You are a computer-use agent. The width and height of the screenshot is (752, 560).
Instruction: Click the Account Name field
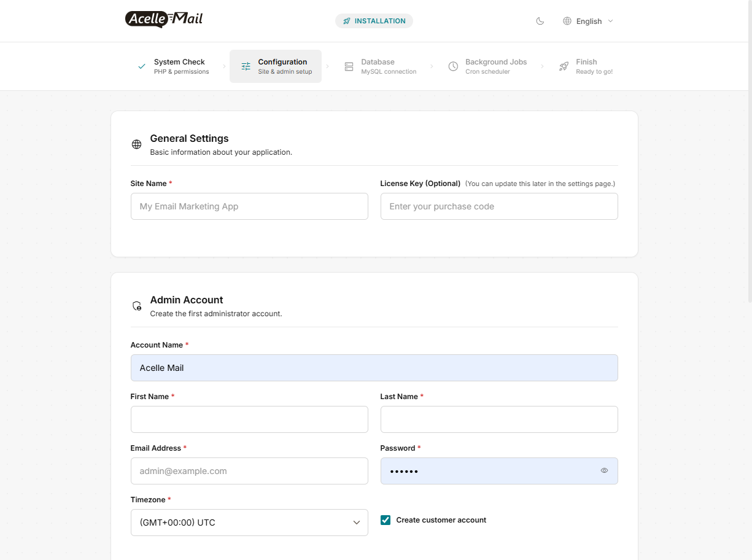coord(374,368)
